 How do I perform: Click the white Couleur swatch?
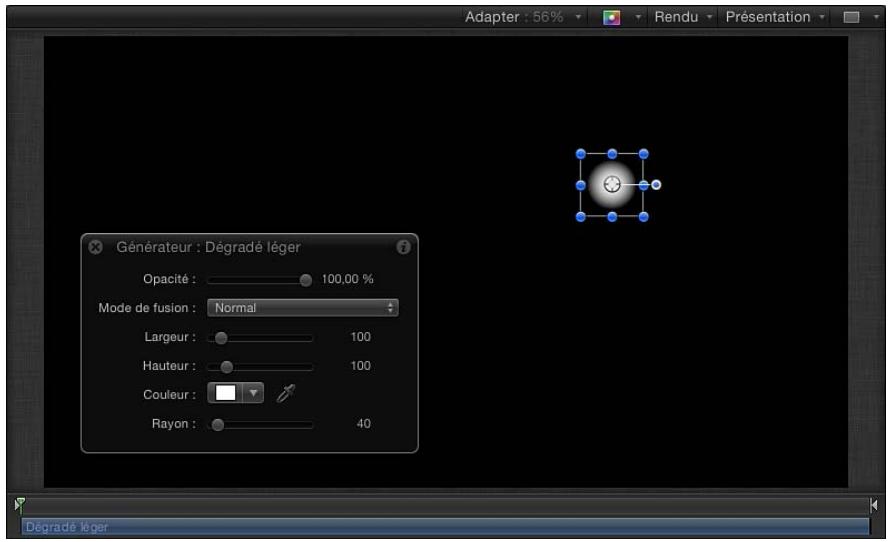click(x=225, y=393)
